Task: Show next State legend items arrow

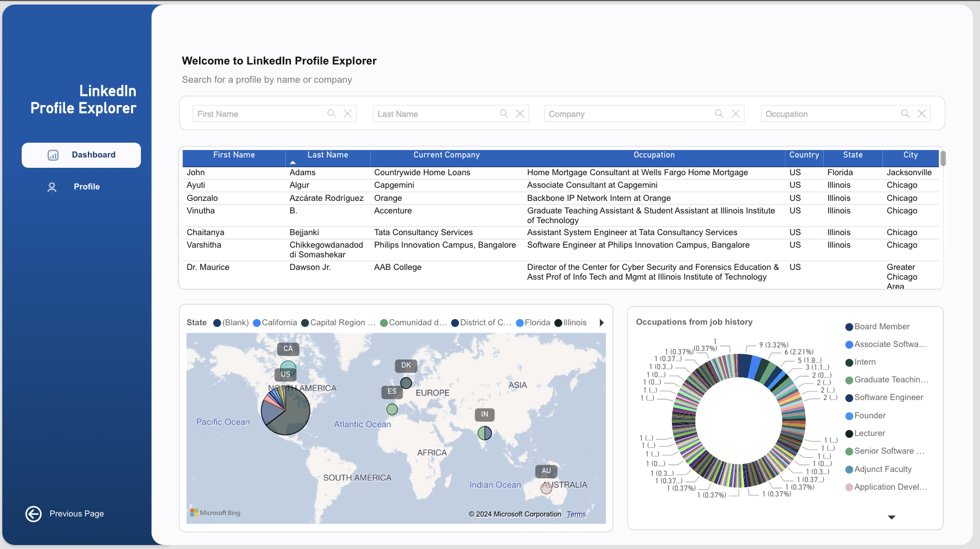Action: tap(602, 323)
